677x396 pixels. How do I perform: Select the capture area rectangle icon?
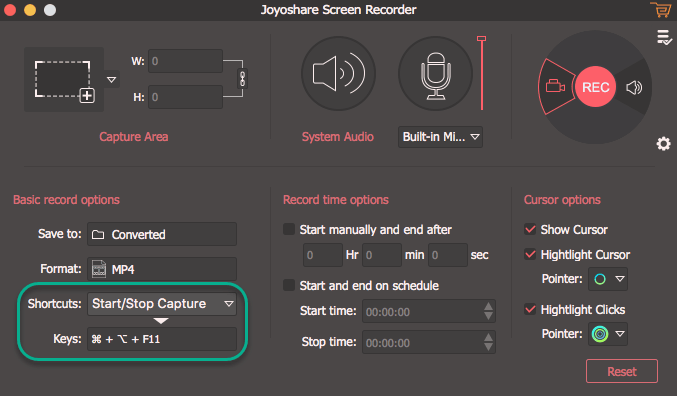[64, 80]
